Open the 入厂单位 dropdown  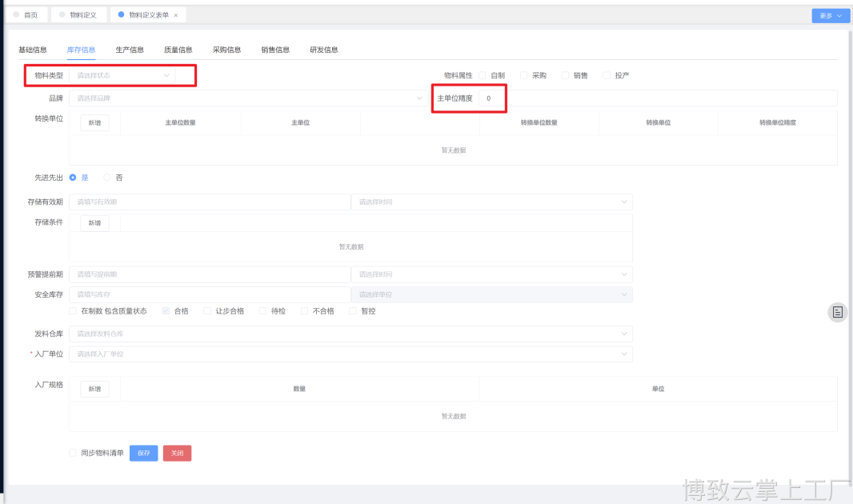coord(350,354)
